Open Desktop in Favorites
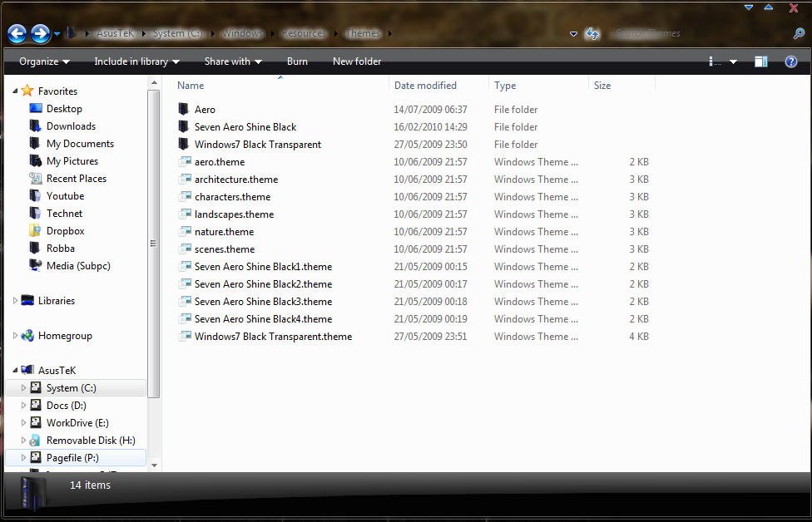This screenshot has height=522, width=812. point(64,109)
